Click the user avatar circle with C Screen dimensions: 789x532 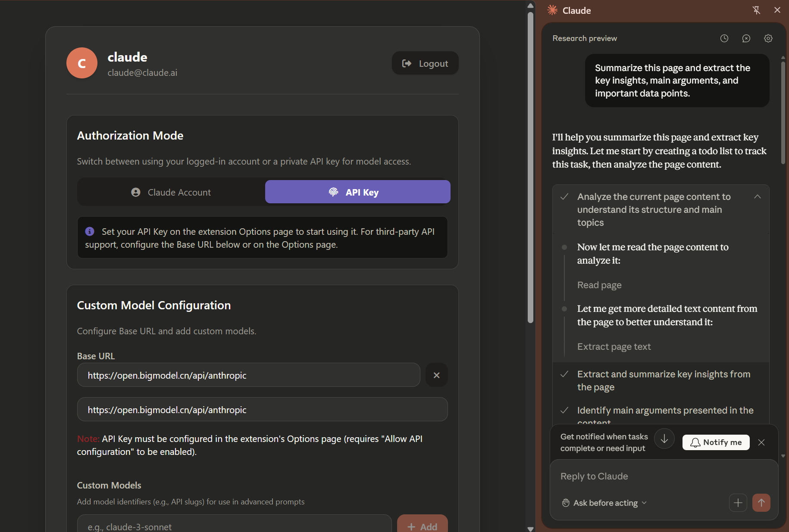tap(82, 63)
